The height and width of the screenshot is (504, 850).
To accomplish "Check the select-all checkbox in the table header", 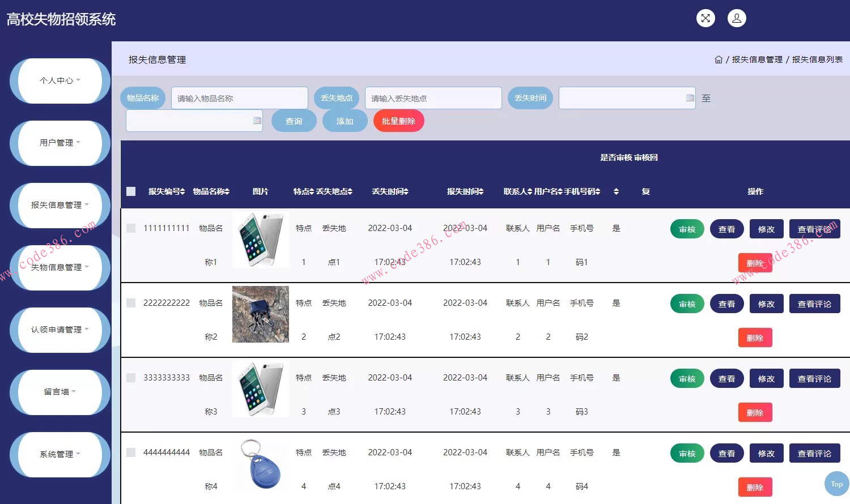I will 130,191.
